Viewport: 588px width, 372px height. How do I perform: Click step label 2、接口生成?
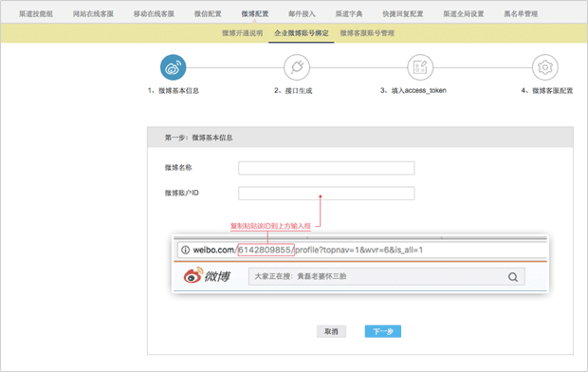(x=293, y=90)
